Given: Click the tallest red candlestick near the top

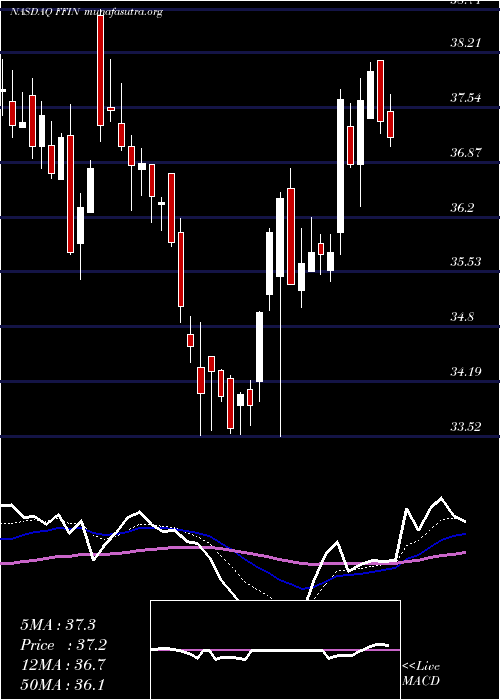Looking at the screenshot, I should pos(100,71).
